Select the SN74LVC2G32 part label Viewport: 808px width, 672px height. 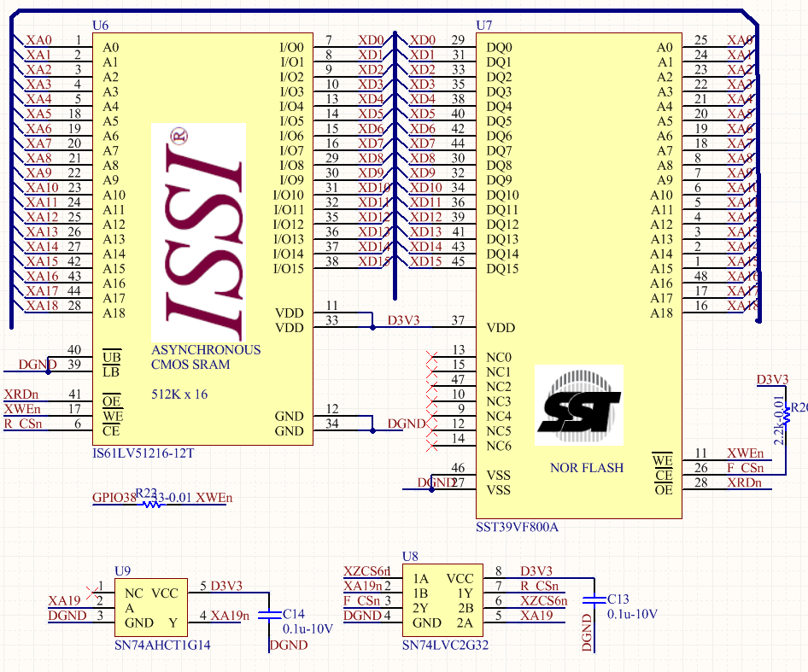click(445, 645)
